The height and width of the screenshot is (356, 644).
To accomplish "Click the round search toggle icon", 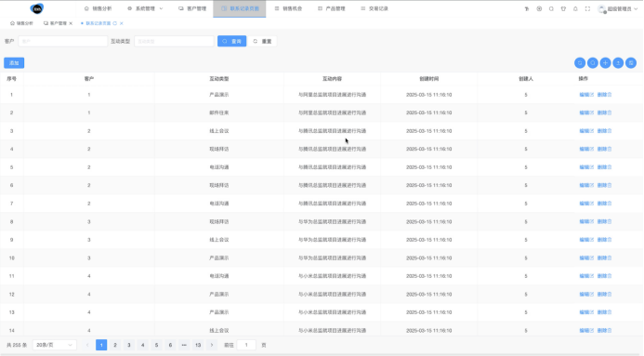I will coord(593,63).
